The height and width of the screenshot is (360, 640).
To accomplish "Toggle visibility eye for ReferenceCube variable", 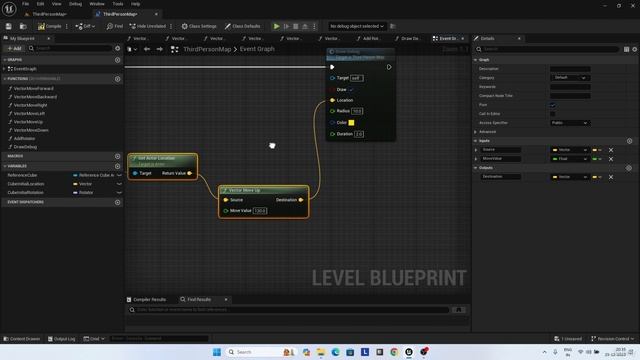I will pos(119,175).
